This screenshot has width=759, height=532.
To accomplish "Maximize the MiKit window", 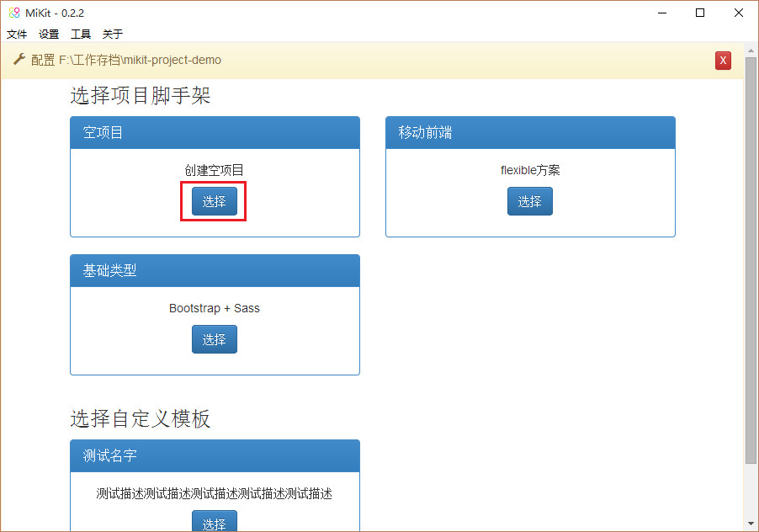I will [x=700, y=13].
